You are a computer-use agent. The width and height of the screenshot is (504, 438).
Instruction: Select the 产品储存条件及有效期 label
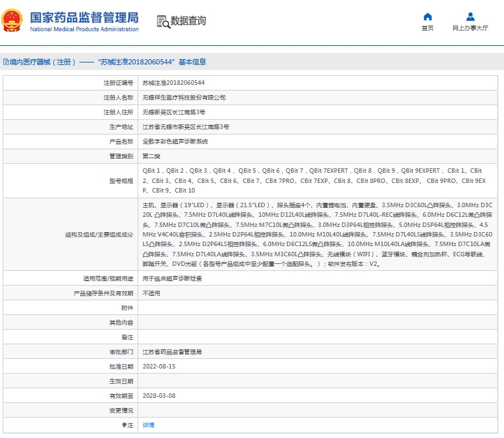103,293
